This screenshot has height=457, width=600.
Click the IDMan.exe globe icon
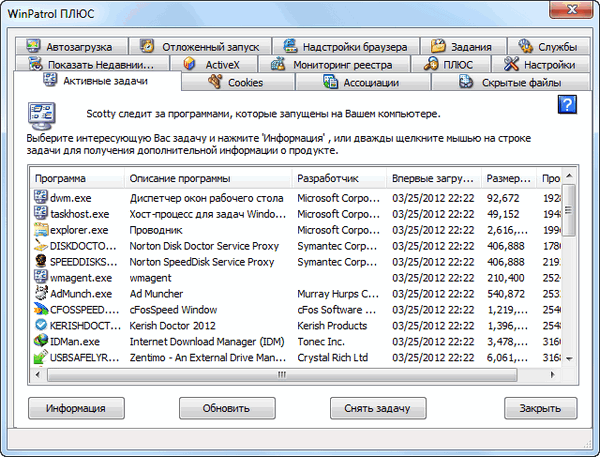tap(41, 342)
